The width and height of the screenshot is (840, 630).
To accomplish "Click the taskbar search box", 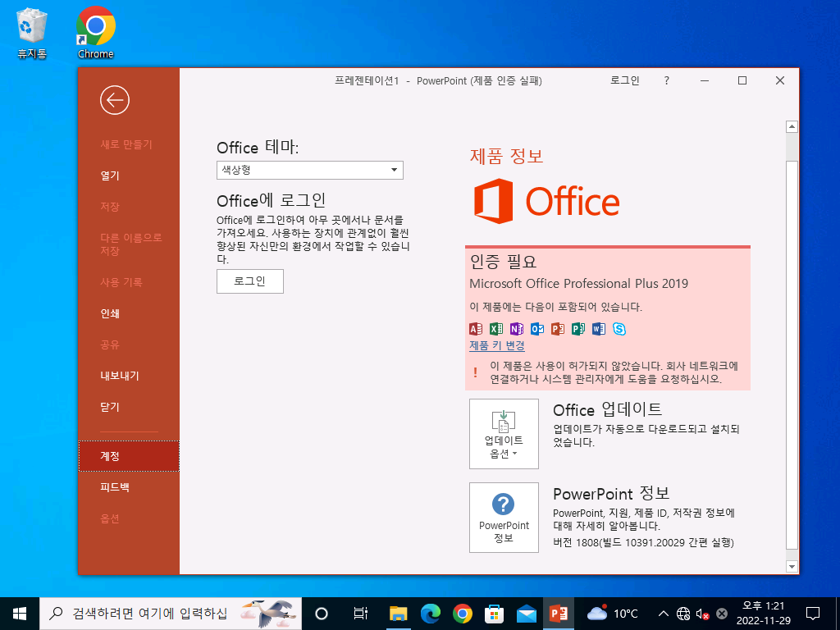I will coord(171,614).
